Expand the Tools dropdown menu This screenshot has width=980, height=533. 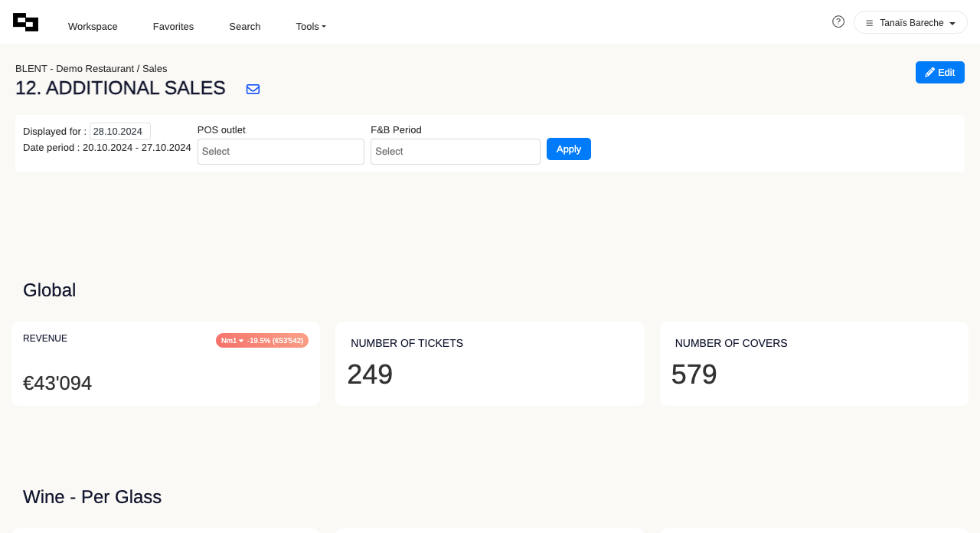[x=311, y=26]
